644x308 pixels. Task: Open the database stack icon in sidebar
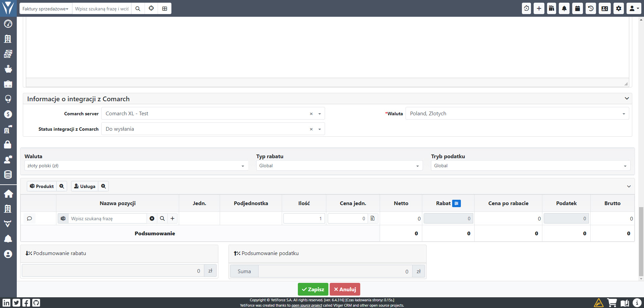pyautogui.click(x=8, y=174)
